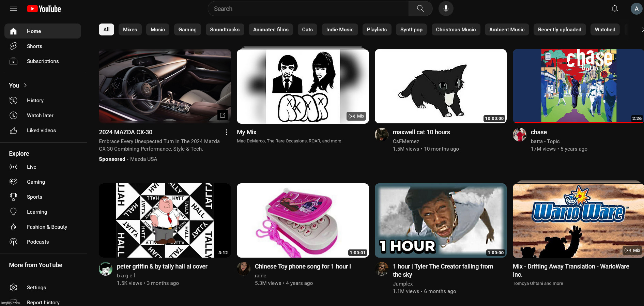Open the Learning lightbulb icon

tap(13, 212)
